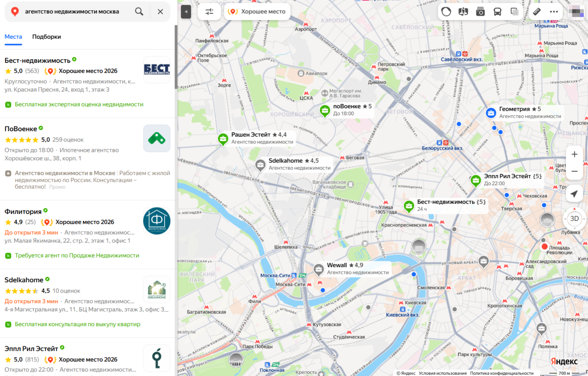
Task: Click the ЦСКА metro station marker
Action: 306,93
